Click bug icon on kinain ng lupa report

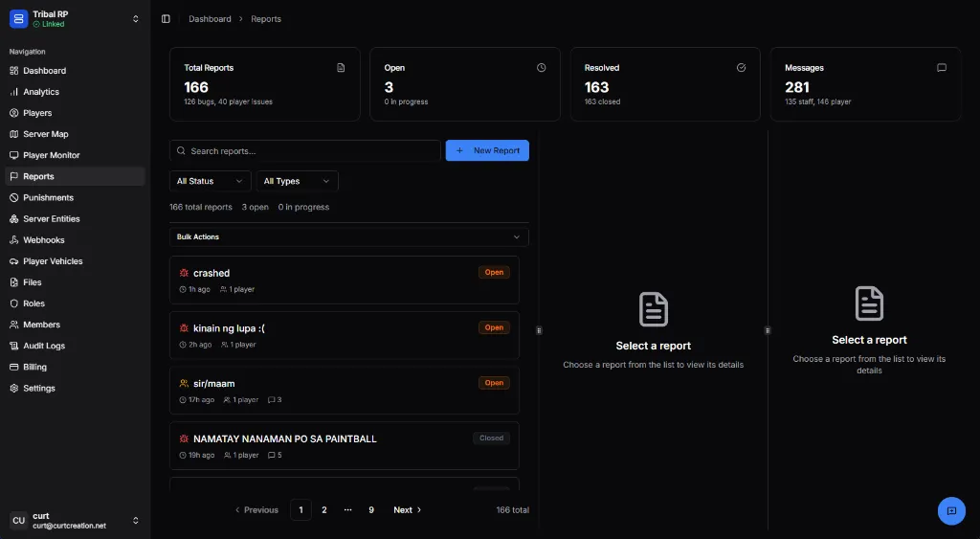pyautogui.click(x=184, y=328)
